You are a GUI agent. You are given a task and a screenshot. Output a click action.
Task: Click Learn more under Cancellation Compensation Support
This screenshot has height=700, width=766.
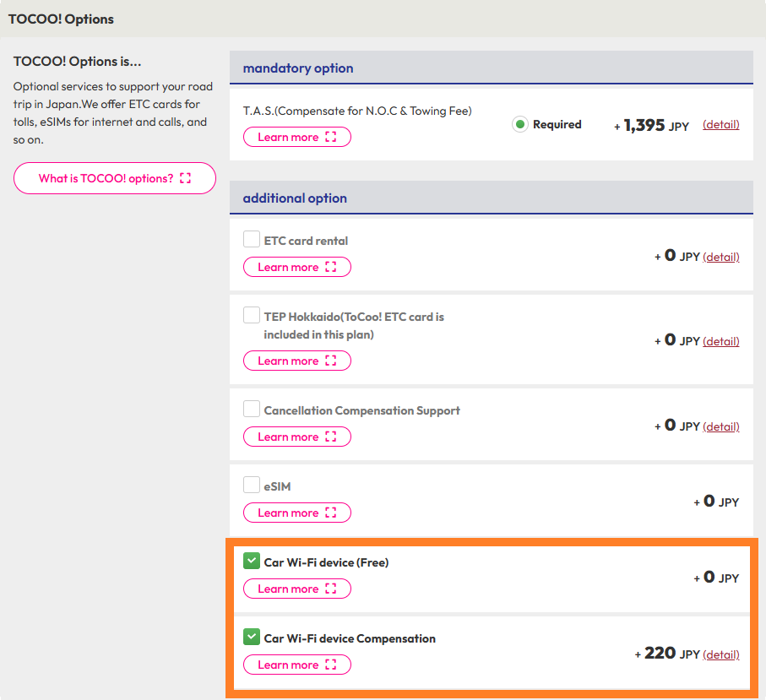297,437
